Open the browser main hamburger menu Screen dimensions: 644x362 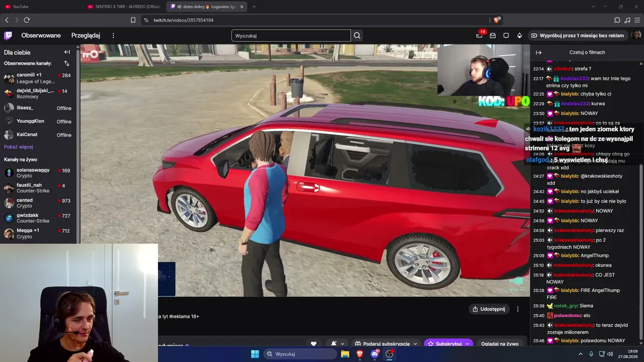[637, 20]
